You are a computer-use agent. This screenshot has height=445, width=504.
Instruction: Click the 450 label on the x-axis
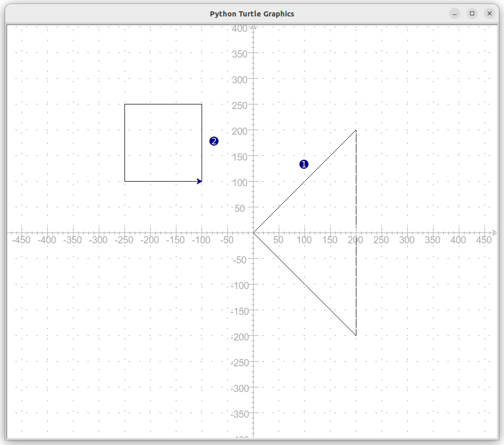click(484, 240)
